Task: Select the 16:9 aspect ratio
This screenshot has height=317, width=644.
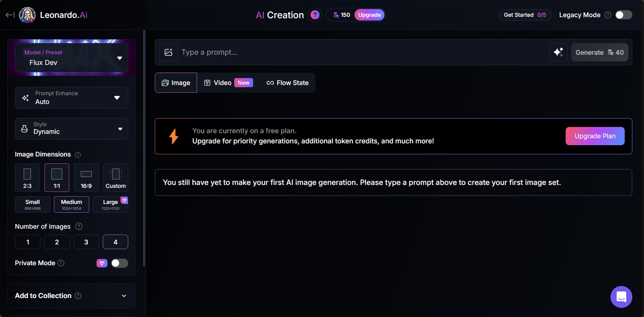Action: click(x=86, y=178)
